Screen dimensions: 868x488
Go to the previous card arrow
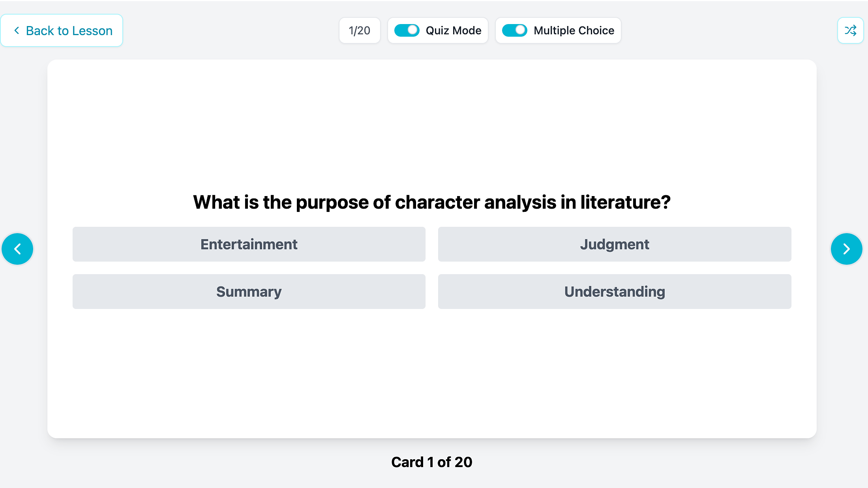[17, 249]
